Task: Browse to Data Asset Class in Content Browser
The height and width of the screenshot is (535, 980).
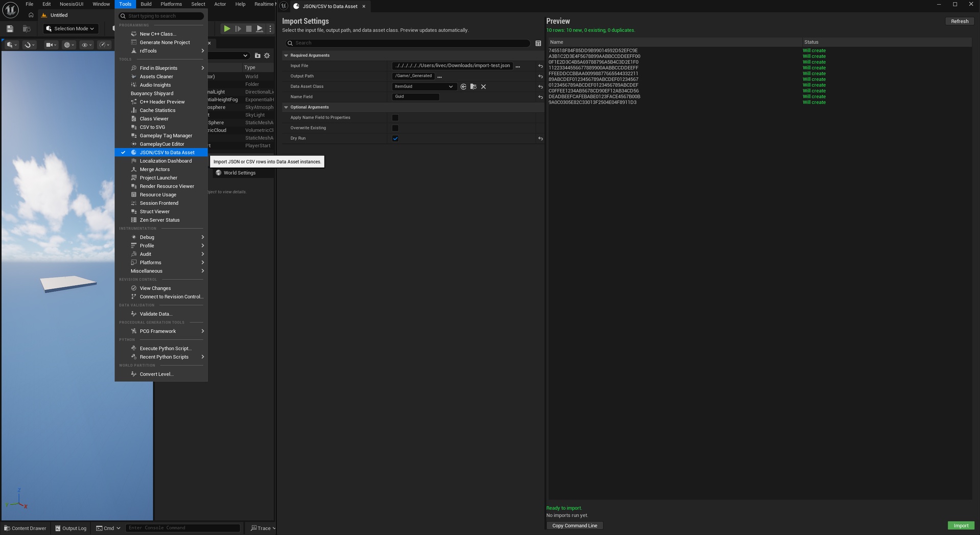Action: [473, 87]
